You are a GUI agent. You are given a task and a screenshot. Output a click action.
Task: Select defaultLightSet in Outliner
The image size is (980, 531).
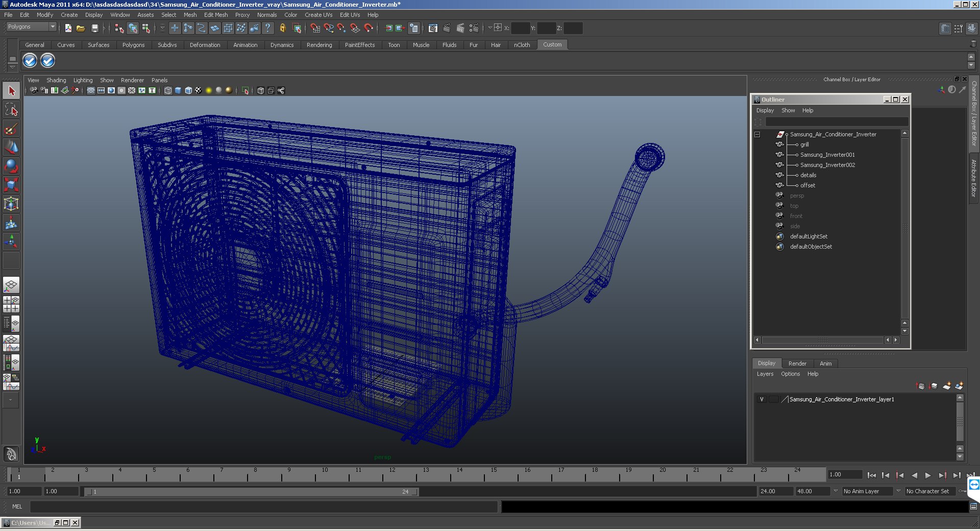pos(808,236)
